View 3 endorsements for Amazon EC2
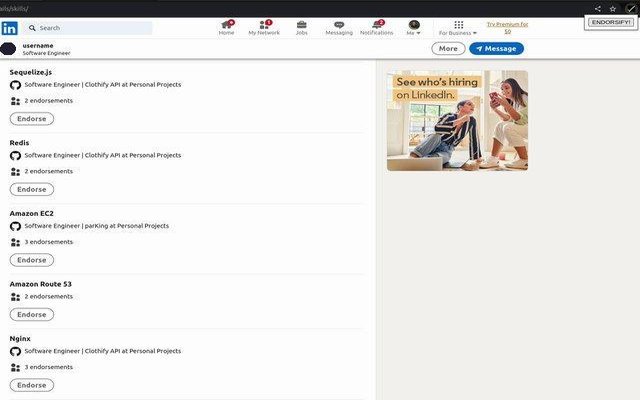Viewport: 640px width, 400px height. (x=49, y=242)
